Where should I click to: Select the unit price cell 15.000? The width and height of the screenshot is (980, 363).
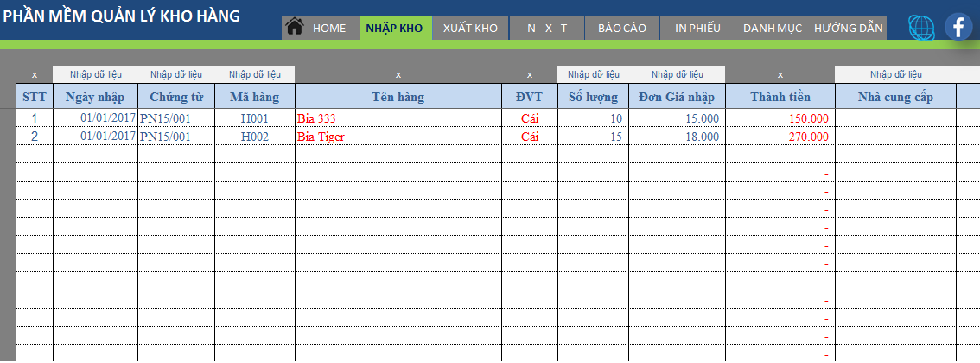click(677, 118)
